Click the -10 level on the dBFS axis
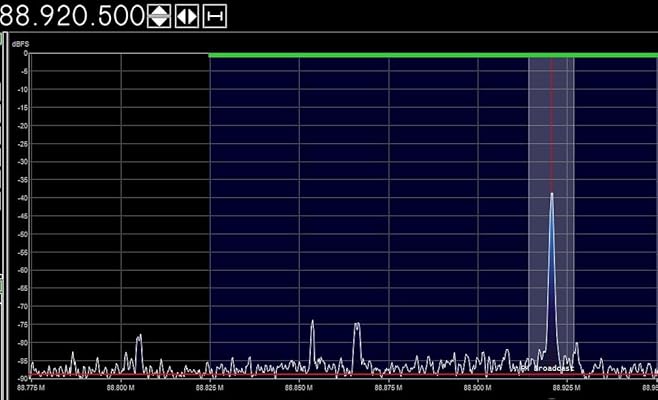The image size is (658, 400). point(23,89)
